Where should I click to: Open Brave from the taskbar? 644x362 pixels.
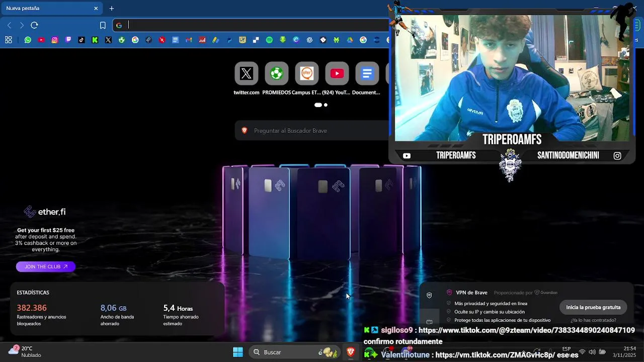pyautogui.click(x=351, y=352)
